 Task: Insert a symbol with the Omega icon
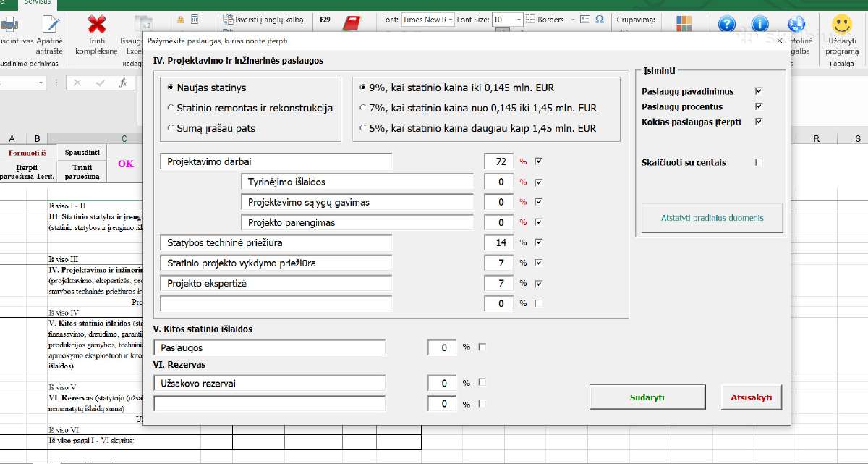(599, 20)
